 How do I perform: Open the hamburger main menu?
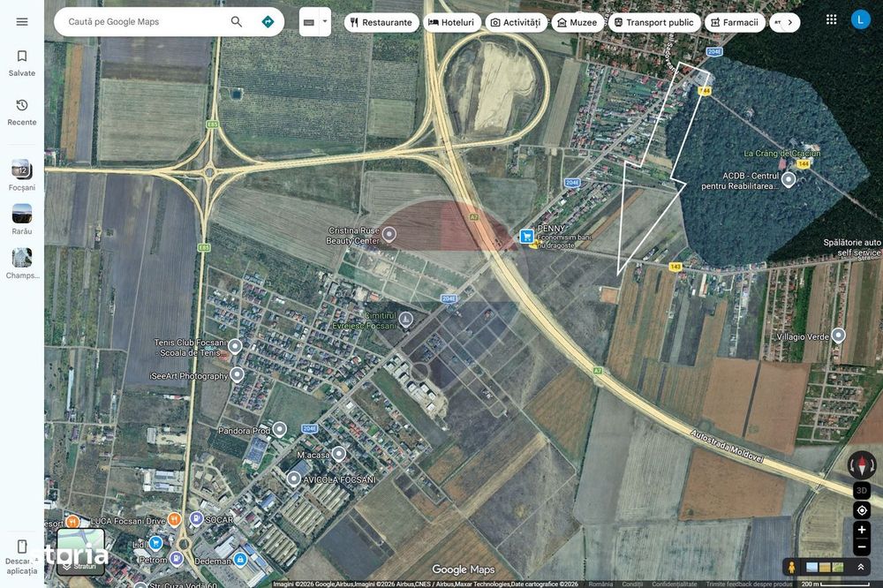[22, 22]
